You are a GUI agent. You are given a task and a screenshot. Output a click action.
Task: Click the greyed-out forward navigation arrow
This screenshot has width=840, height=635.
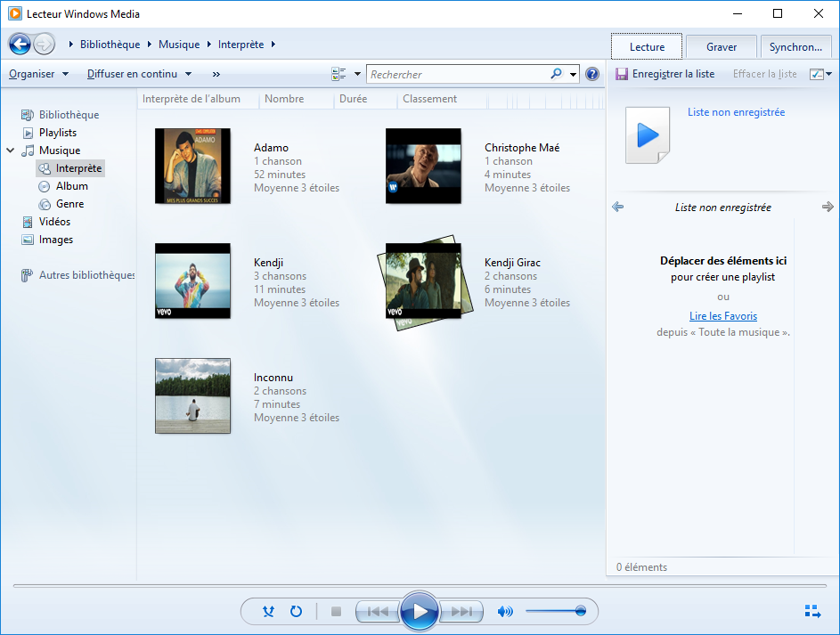pos(44,44)
